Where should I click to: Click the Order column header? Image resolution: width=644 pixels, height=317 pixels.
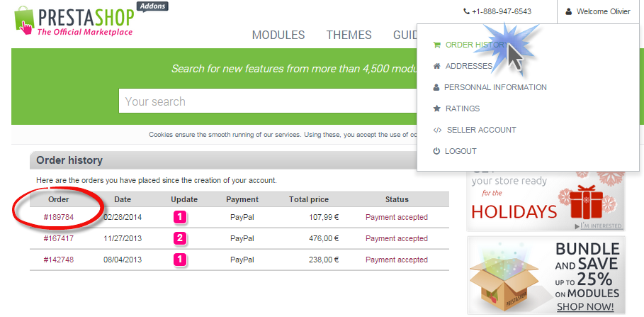[x=59, y=199]
